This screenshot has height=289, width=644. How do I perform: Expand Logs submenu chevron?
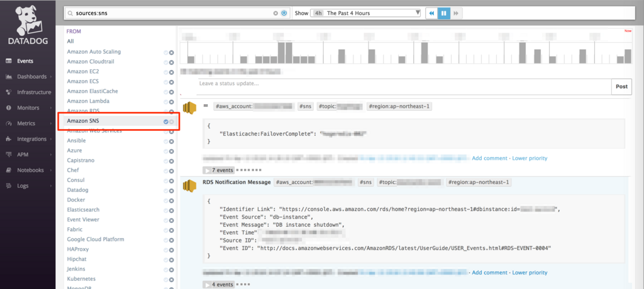[51, 186]
